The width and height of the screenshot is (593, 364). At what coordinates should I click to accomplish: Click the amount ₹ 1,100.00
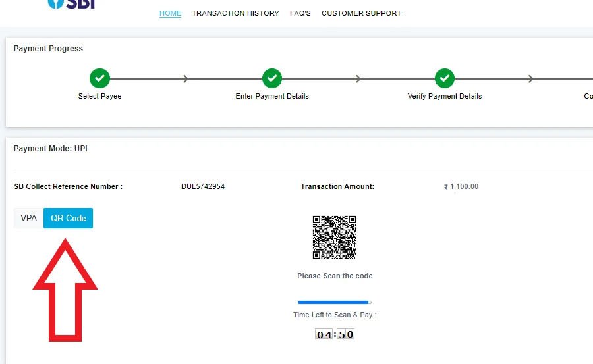[461, 186]
